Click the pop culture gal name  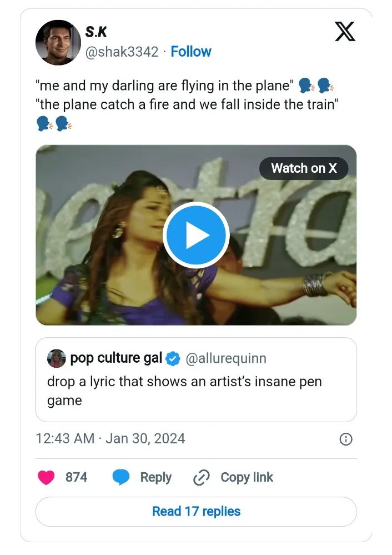pos(116,358)
